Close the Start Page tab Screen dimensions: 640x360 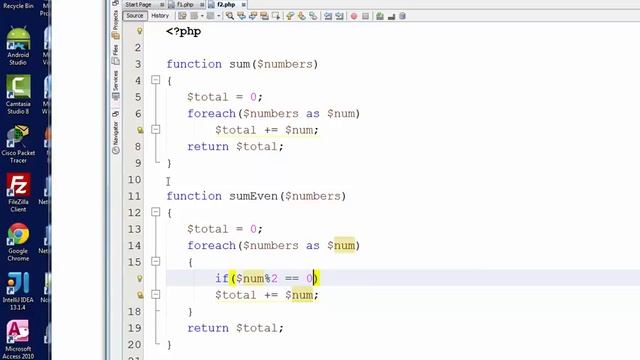[x=162, y=4]
